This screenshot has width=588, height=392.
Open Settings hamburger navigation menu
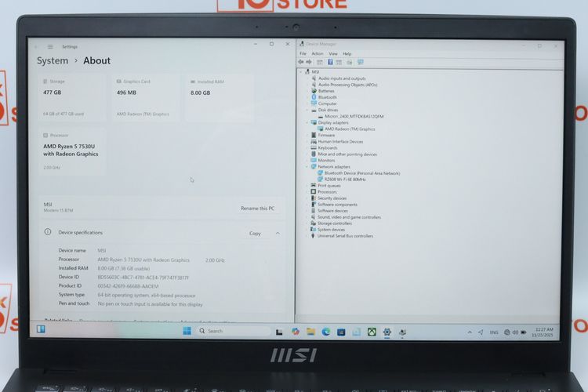click(50, 47)
